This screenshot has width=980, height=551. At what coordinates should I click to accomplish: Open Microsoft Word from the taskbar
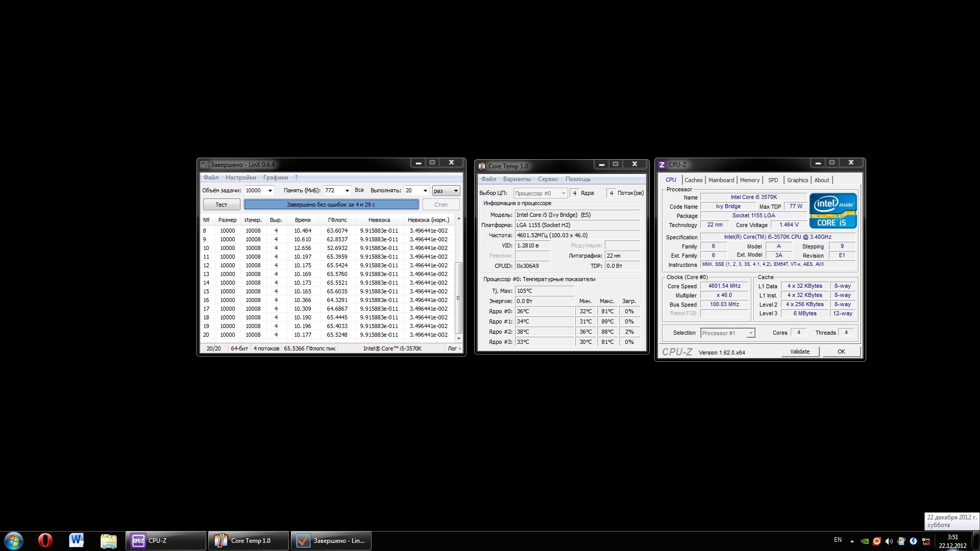[x=77, y=541]
